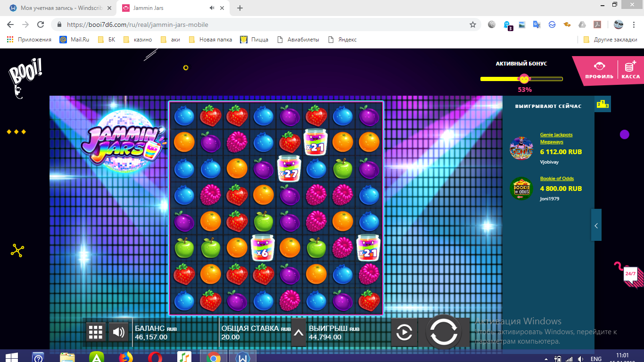Open the Пицца bookmark
This screenshot has height=362, width=644.
tap(255, 40)
